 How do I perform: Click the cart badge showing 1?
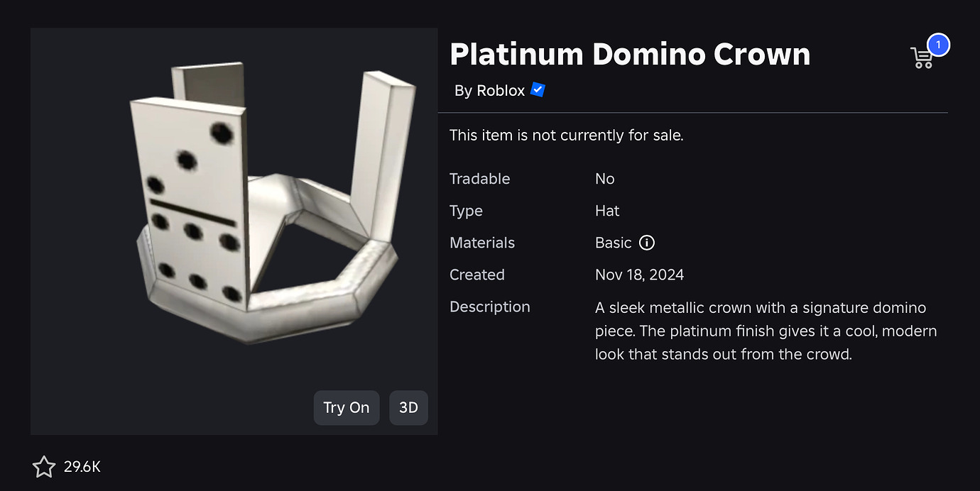coord(939,45)
